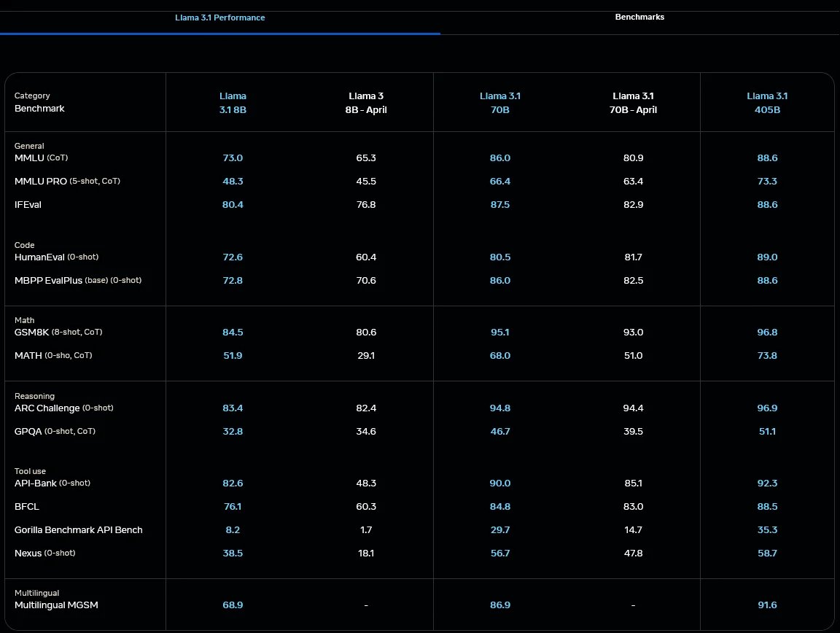Image resolution: width=840 pixels, height=633 pixels.
Task: Click Gorilla Benchmark score 29.7
Action: [499, 530]
